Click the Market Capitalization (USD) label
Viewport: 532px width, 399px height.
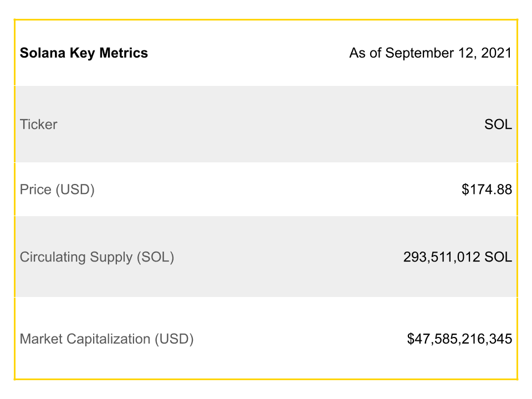tap(106, 339)
